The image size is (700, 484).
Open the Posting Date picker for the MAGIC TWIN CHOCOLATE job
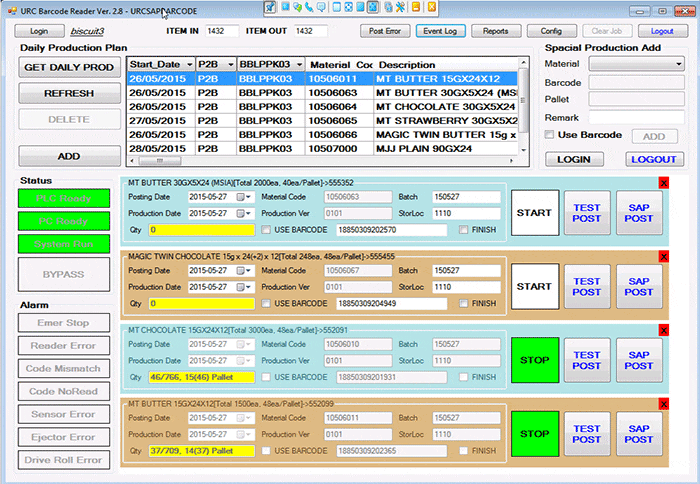click(243, 271)
